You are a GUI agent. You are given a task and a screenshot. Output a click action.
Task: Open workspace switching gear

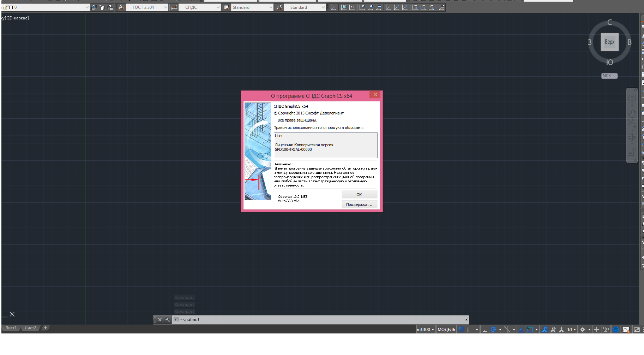pyautogui.click(x=583, y=330)
